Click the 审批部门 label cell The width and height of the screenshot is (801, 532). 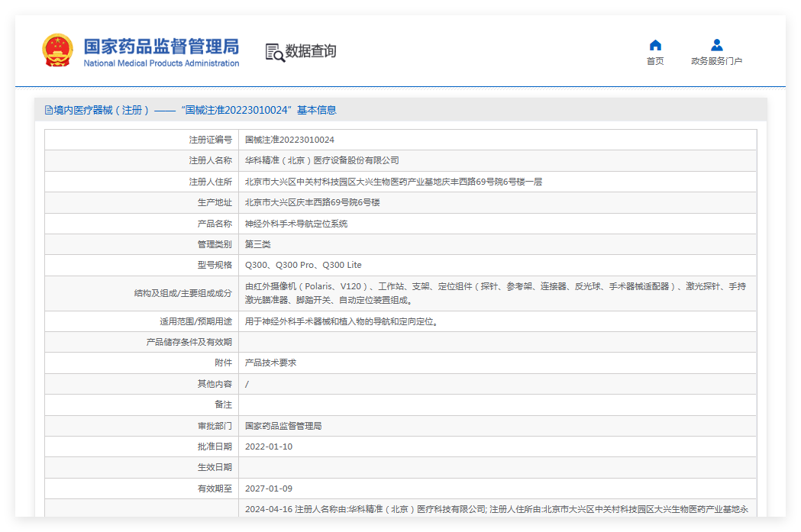click(141, 426)
